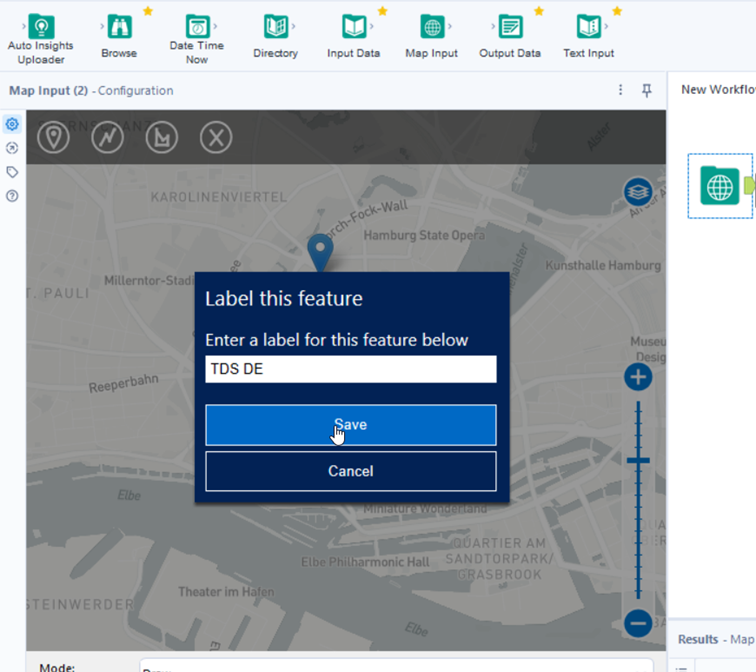
Task: Click the Auto Insights Uploader tool
Action: [x=41, y=27]
